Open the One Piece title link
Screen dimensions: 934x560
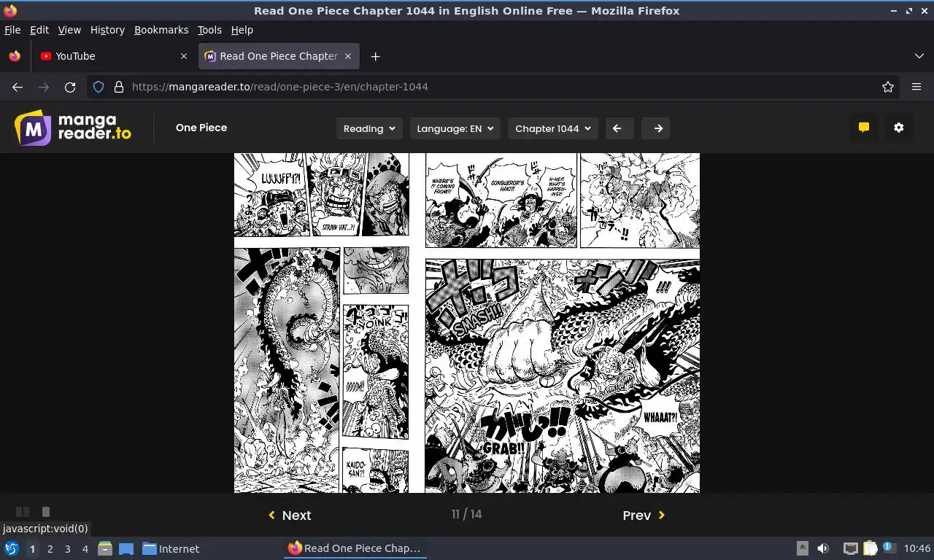coord(201,128)
